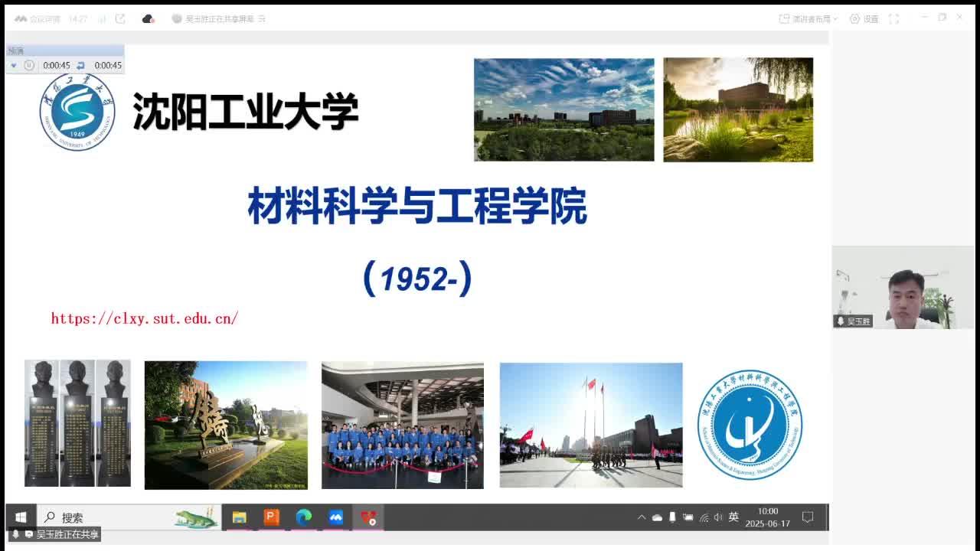Open the clxy.sut.edu.cn link

coord(145,318)
